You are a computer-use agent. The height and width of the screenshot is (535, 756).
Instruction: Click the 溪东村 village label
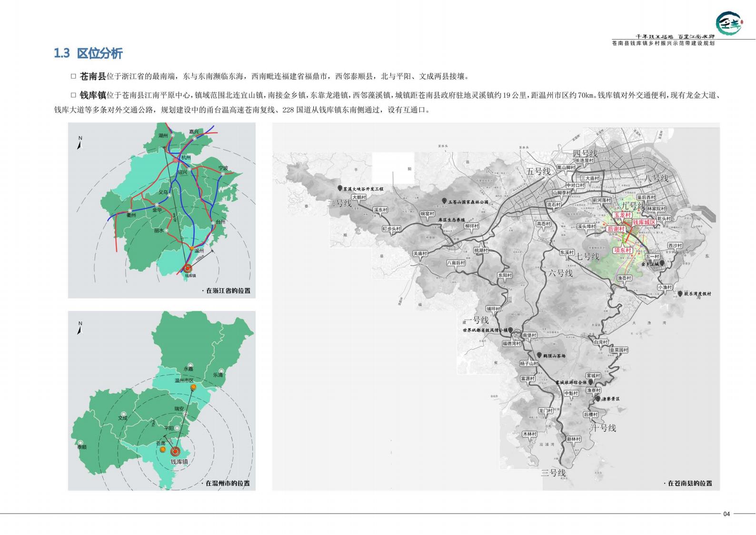380,210
